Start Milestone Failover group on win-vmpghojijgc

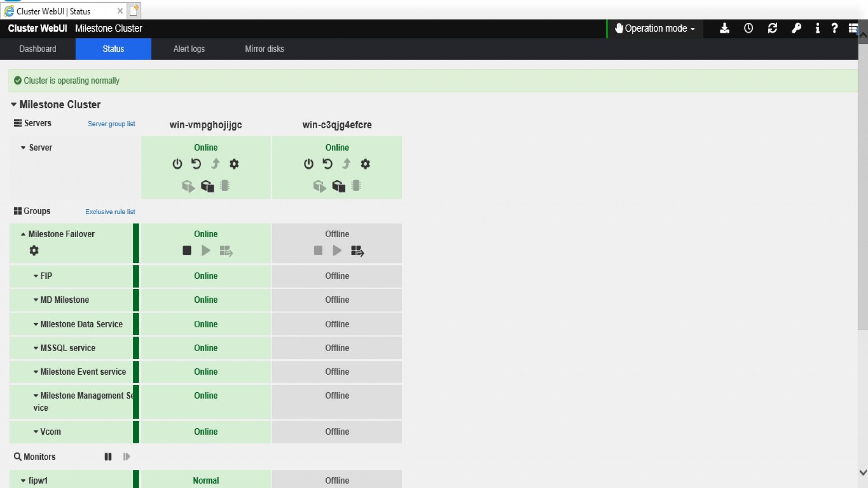(x=206, y=250)
